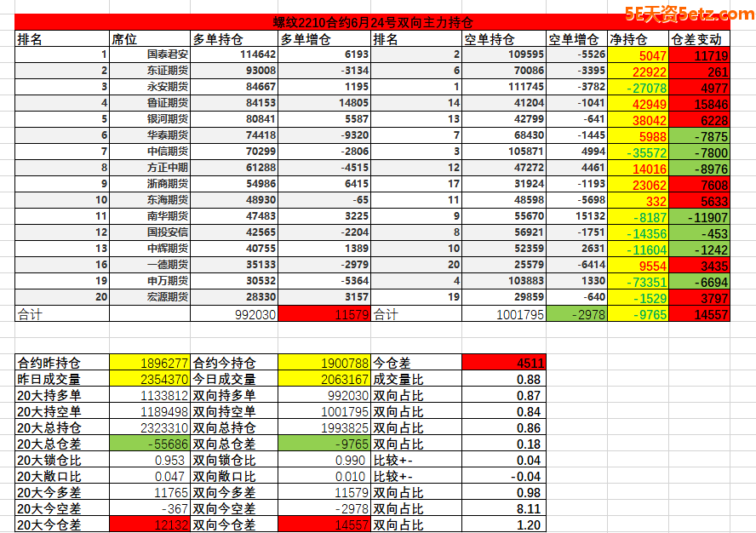Select net position value -73351
Image resolution: width=756 pixels, height=533 pixels.
(638, 281)
